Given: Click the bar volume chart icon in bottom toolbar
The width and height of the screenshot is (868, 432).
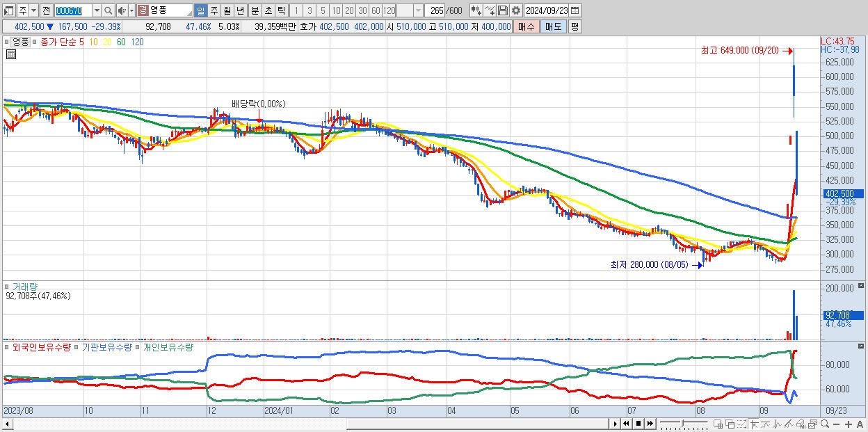Looking at the screenshot, I should (x=801, y=424).
